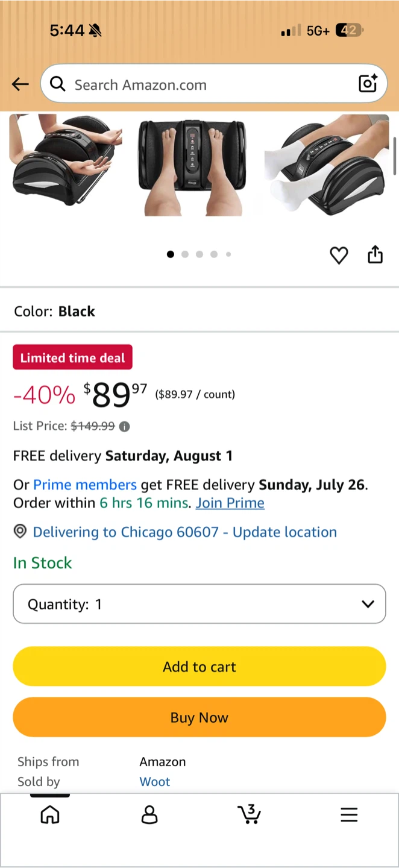This screenshot has width=399, height=868.
Task: Go to Home tab in bottom bar
Action: [x=50, y=815]
